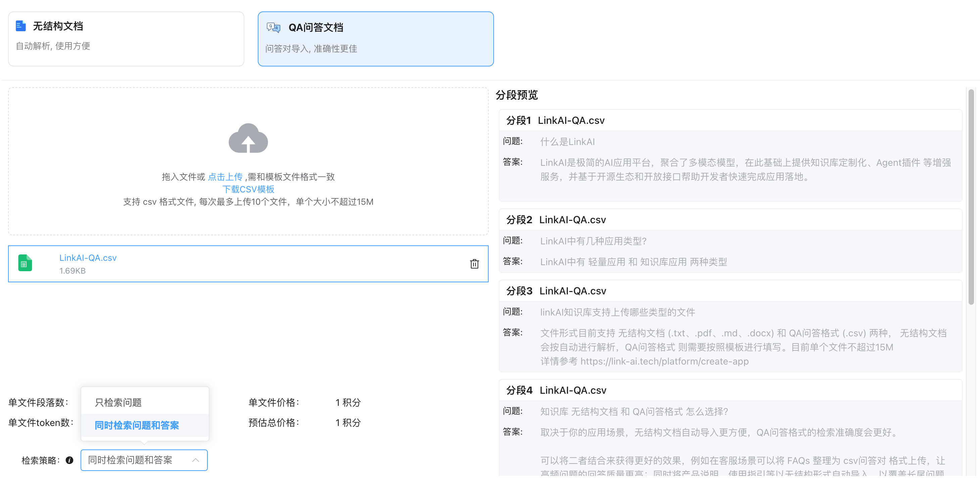
Task: Click the QA speech-bubble icon on QA问答文档 card
Action: (x=273, y=27)
